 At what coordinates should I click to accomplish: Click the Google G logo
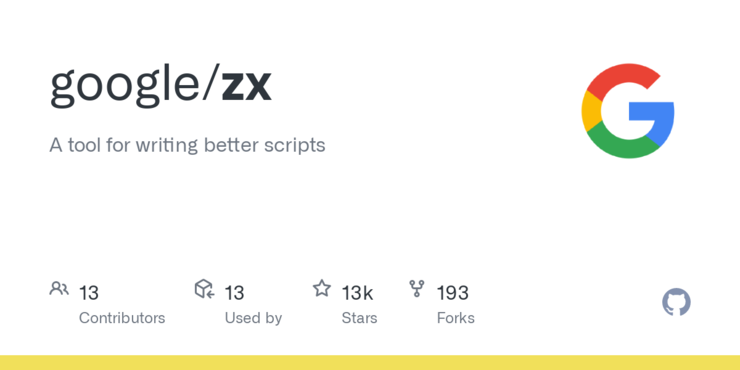628,111
